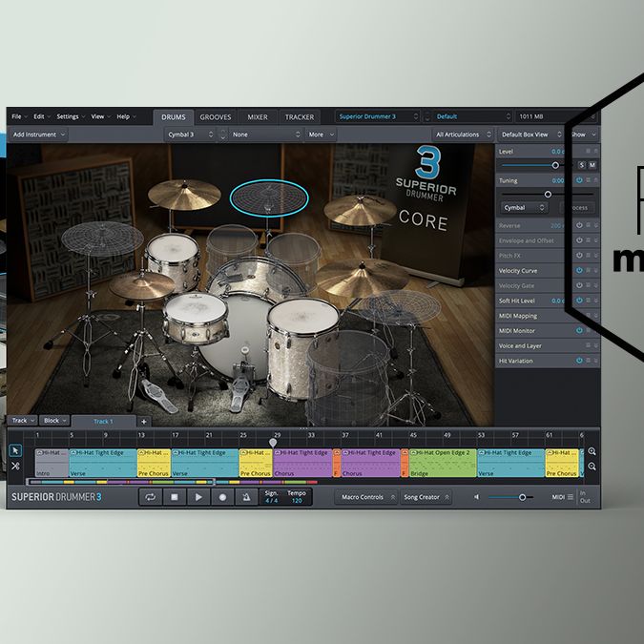The width and height of the screenshot is (644, 644).
Task: Adjust the Level slider handle
Action: tap(555, 165)
